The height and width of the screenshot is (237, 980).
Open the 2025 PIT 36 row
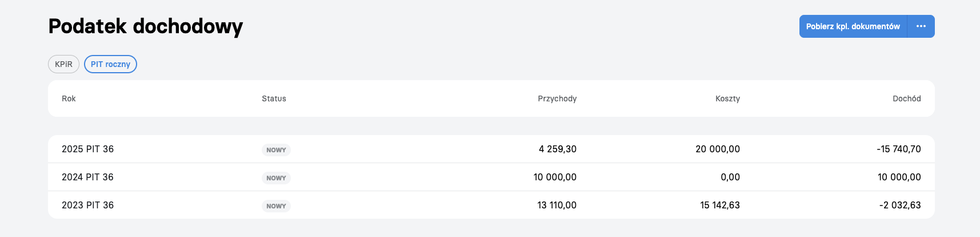(x=491, y=149)
